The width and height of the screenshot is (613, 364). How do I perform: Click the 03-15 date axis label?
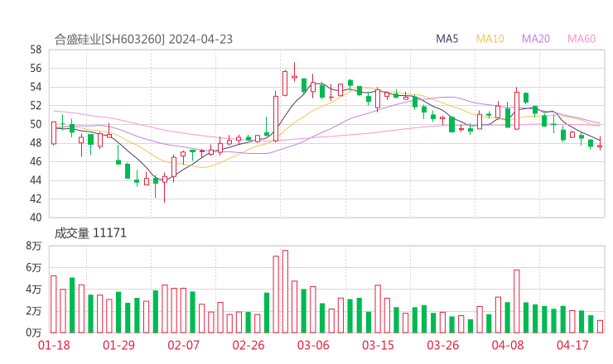(x=378, y=345)
